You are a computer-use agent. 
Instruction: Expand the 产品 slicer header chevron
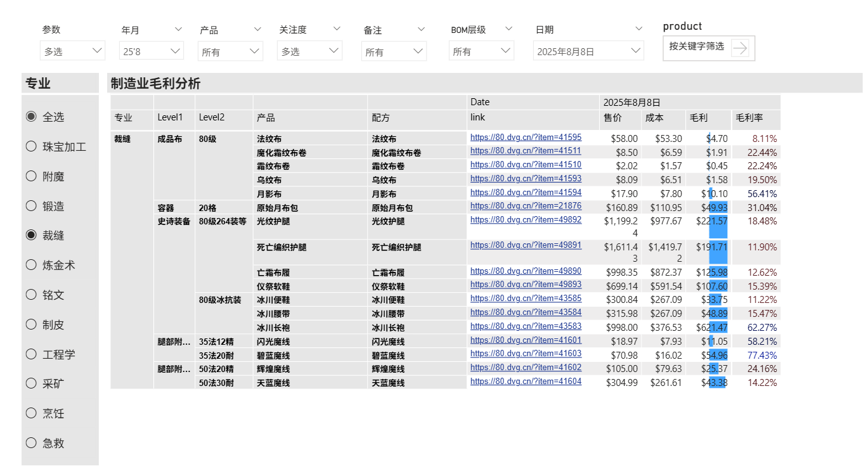click(x=257, y=29)
